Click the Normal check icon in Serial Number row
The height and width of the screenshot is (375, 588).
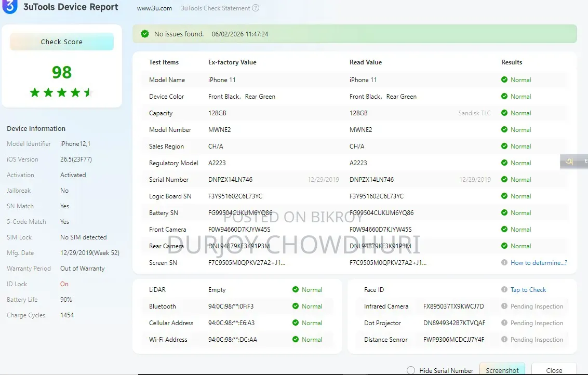[504, 179]
